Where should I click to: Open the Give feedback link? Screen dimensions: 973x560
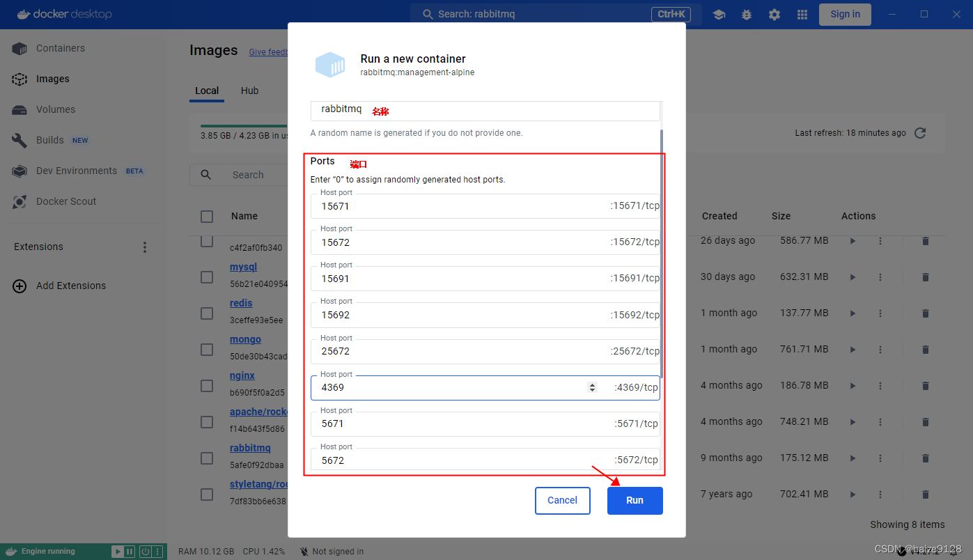pos(268,52)
